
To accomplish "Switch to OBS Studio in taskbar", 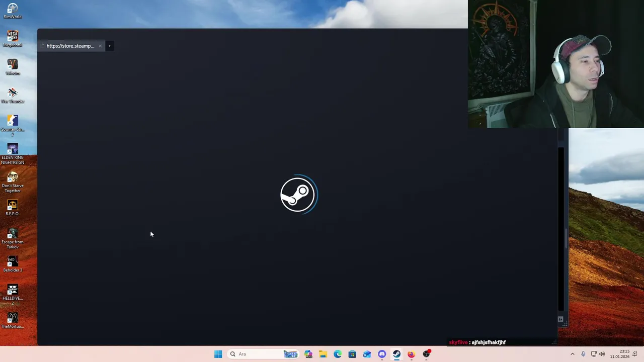I will (426, 354).
